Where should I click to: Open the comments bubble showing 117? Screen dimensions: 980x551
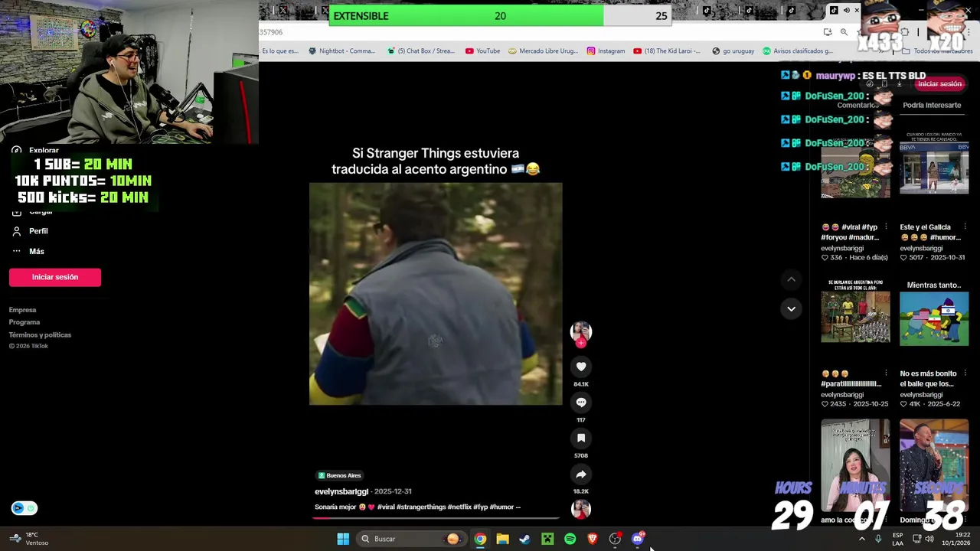[581, 403]
